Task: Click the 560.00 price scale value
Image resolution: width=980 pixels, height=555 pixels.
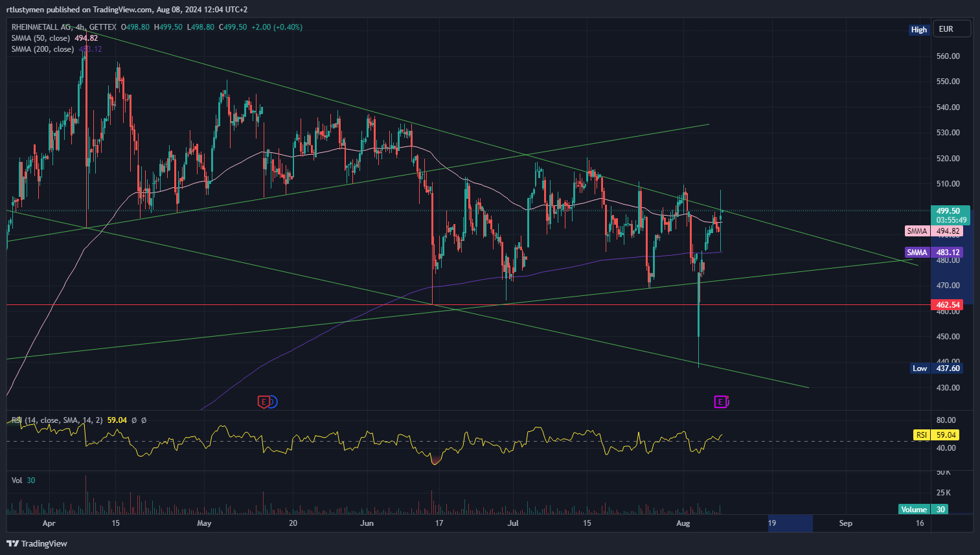Action: click(x=948, y=56)
